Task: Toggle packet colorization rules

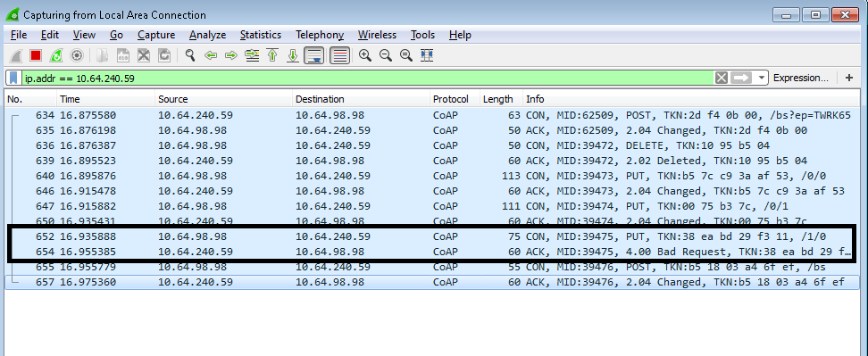Action: [x=340, y=55]
